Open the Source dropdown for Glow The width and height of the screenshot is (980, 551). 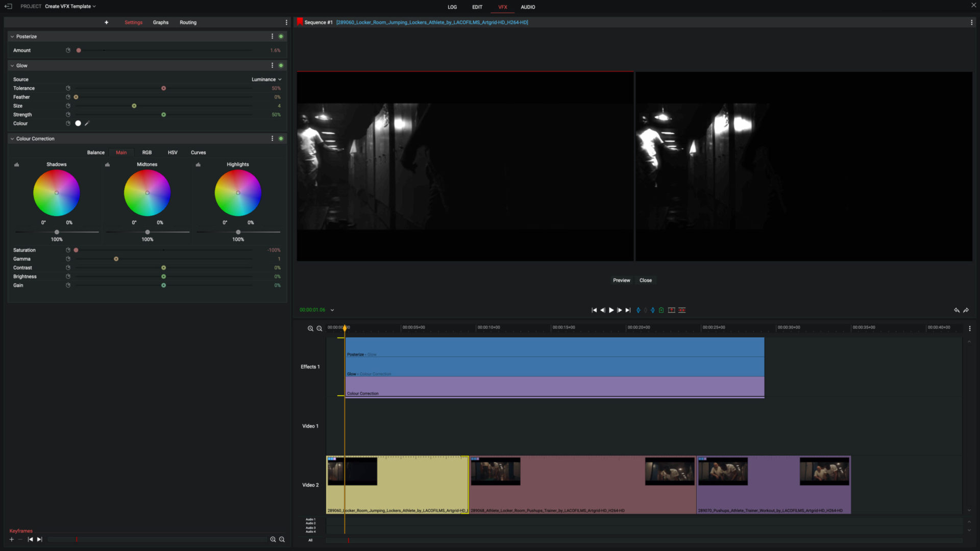(x=265, y=79)
